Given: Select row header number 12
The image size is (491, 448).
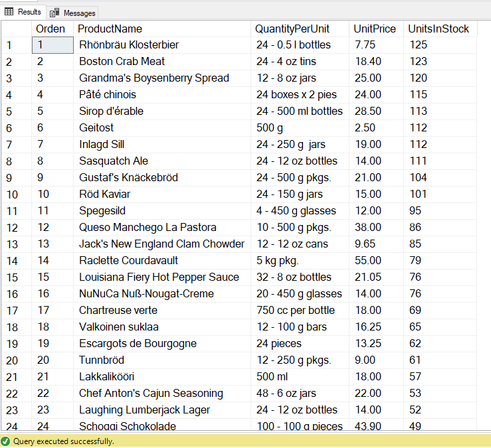Looking at the screenshot, I should pyautogui.click(x=17, y=228).
